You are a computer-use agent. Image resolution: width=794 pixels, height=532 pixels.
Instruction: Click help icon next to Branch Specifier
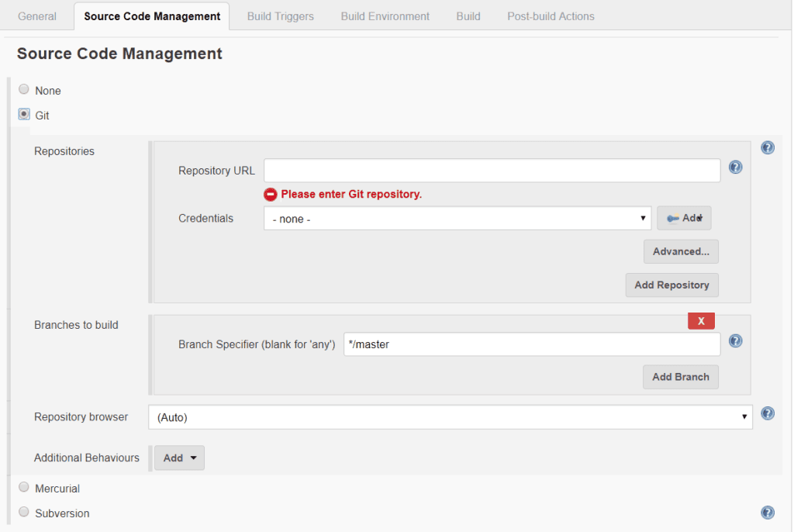point(735,341)
